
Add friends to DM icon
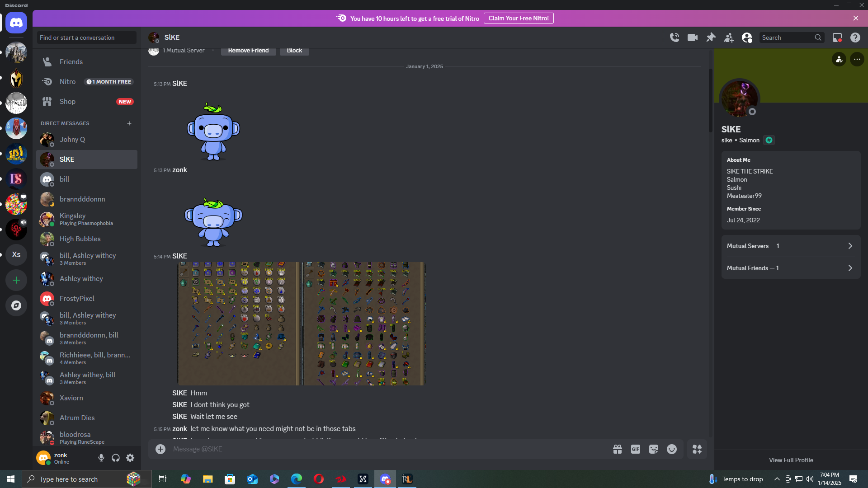click(729, 38)
